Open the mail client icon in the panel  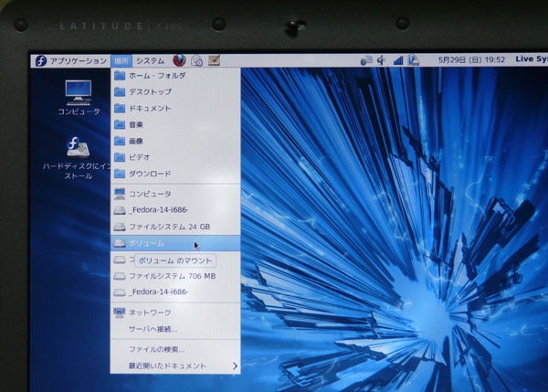[196, 60]
